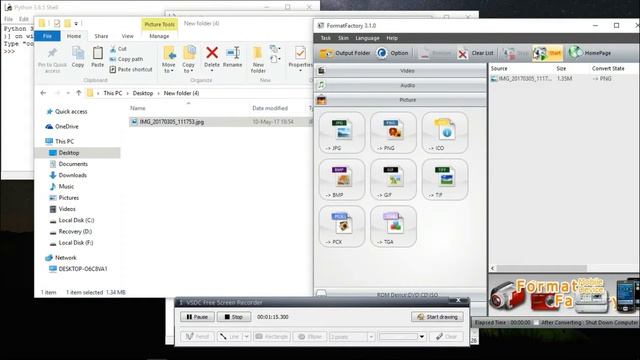The image size is (640, 360).
Task: Click the Stop toolbar button in FormatFactory
Action: pyautogui.click(x=516, y=53)
